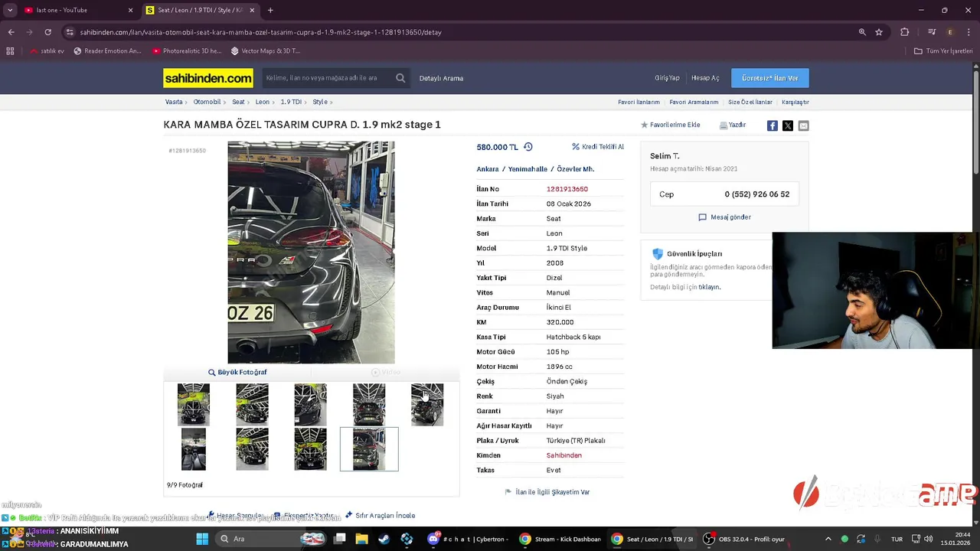This screenshot has height=551, width=980.
Task: Open 'satılık ev' bookmark
Action: tap(47, 51)
